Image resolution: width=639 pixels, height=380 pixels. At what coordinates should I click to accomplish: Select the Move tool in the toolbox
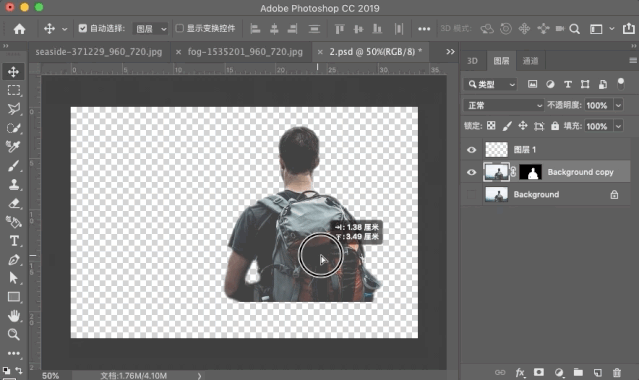tap(13, 72)
